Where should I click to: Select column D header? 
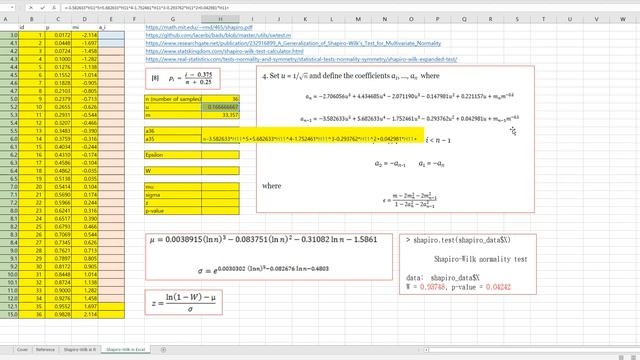[84, 19]
